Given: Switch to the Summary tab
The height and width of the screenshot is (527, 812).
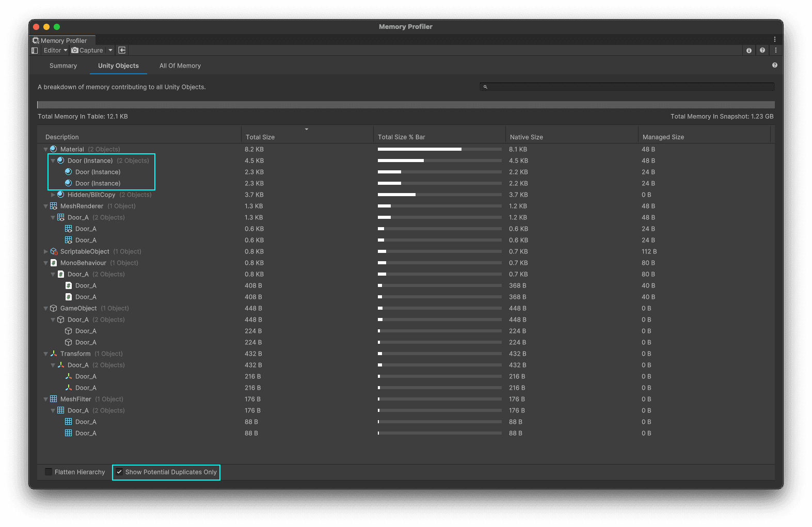Looking at the screenshot, I should 63,66.
